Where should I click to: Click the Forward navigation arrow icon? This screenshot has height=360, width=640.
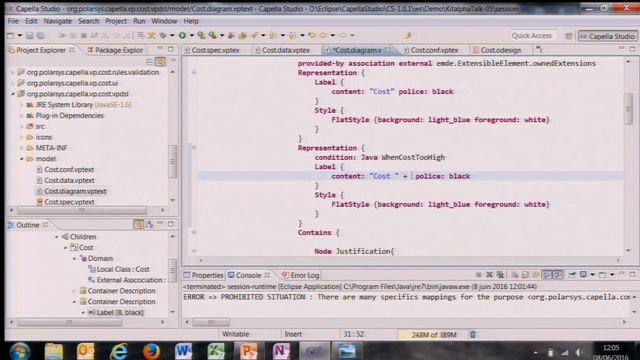[343, 36]
